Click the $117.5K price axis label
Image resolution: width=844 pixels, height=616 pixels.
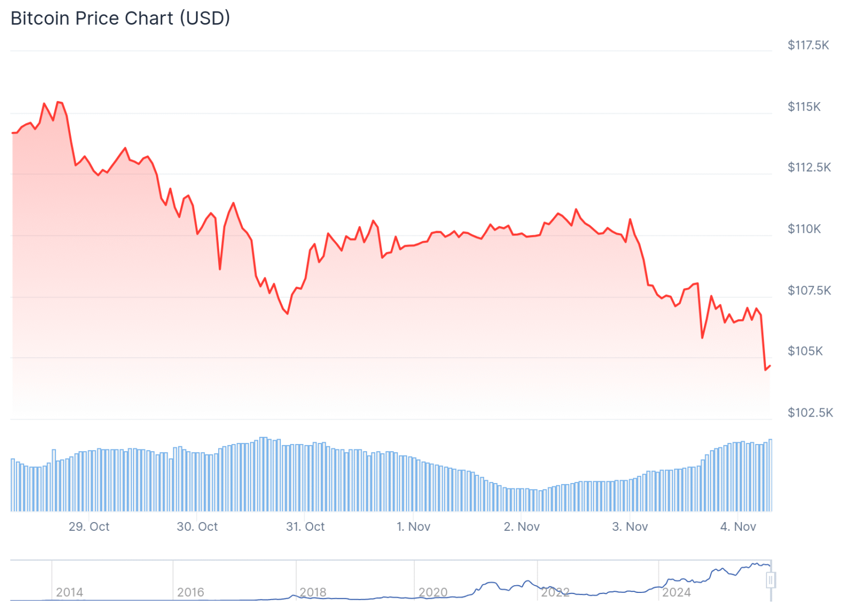point(808,45)
